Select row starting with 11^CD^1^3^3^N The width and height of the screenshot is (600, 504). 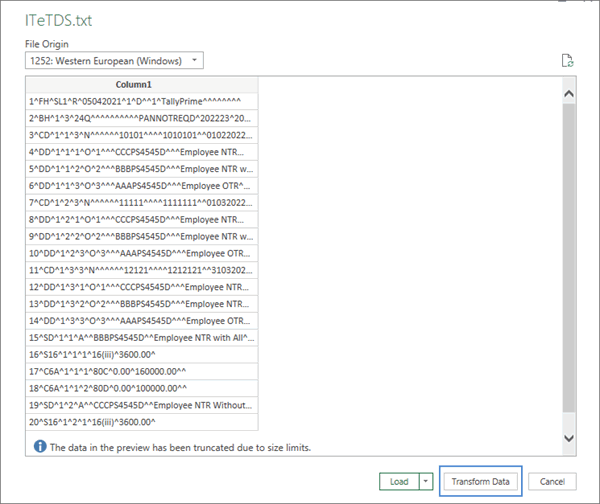click(x=142, y=270)
